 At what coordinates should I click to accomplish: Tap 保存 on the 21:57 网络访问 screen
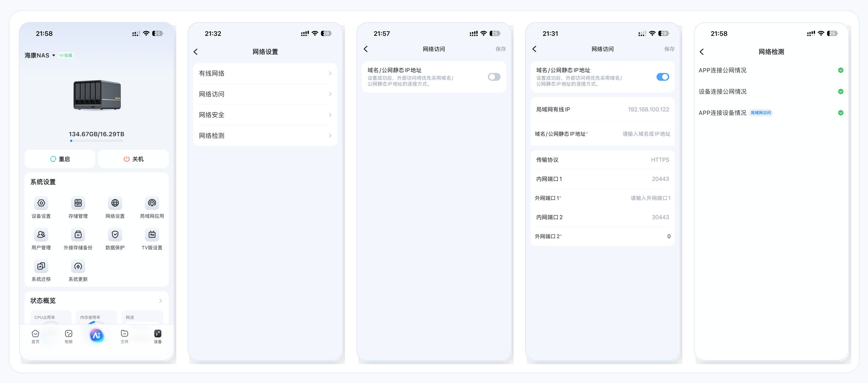click(501, 49)
